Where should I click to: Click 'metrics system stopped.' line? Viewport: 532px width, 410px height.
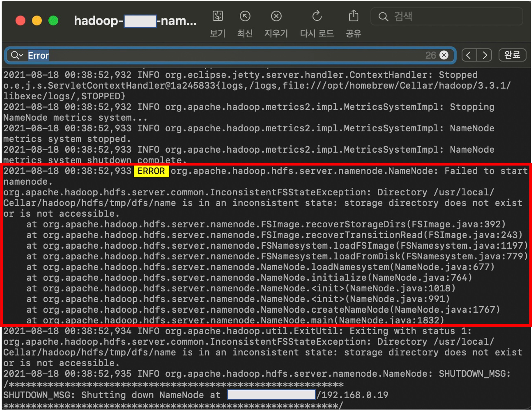click(x=67, y=139)
